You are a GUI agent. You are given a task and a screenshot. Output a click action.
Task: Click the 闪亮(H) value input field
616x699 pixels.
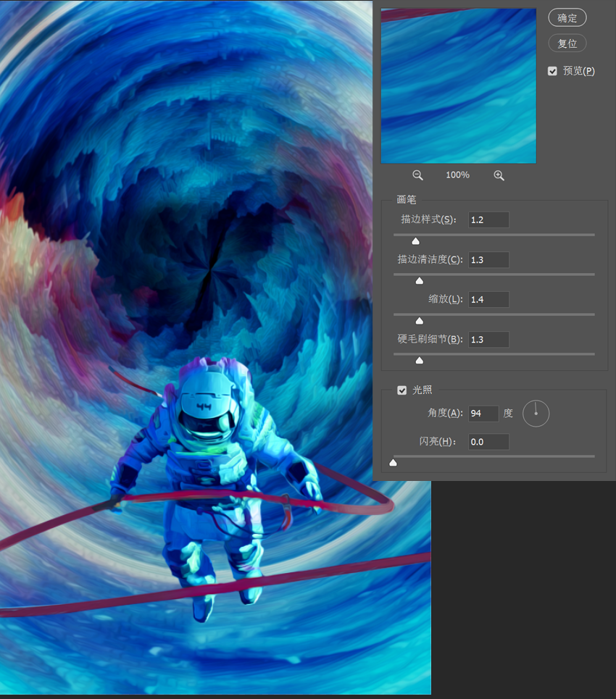(488, 442)
